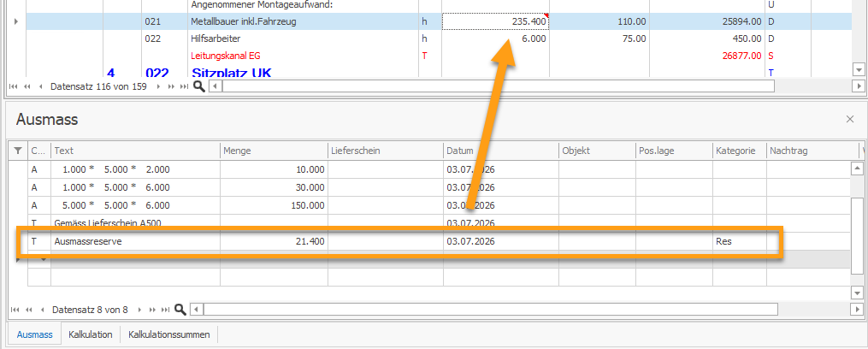868x349 pixels.
Task: Click the 'C...' column header
Action: click(39, 151)
